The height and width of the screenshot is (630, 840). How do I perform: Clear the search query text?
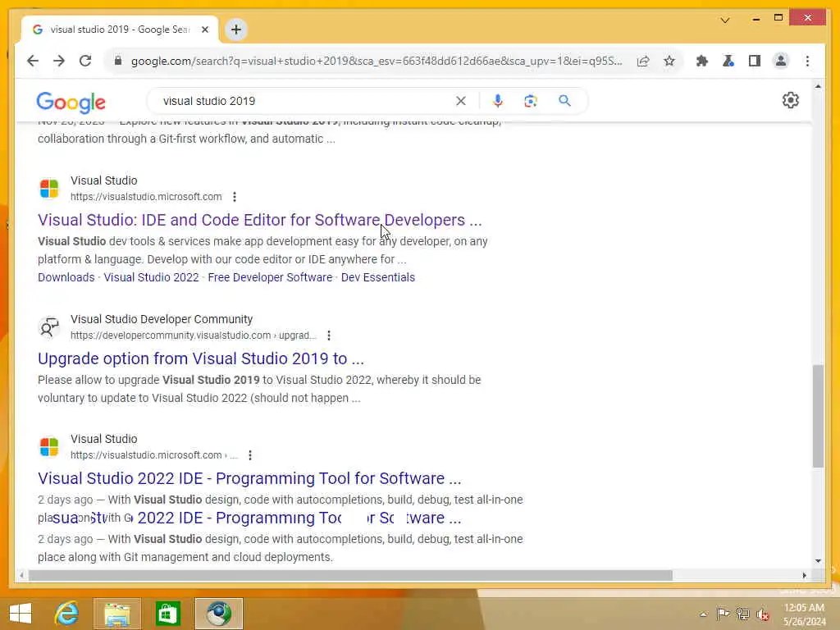tap(461, 101)
